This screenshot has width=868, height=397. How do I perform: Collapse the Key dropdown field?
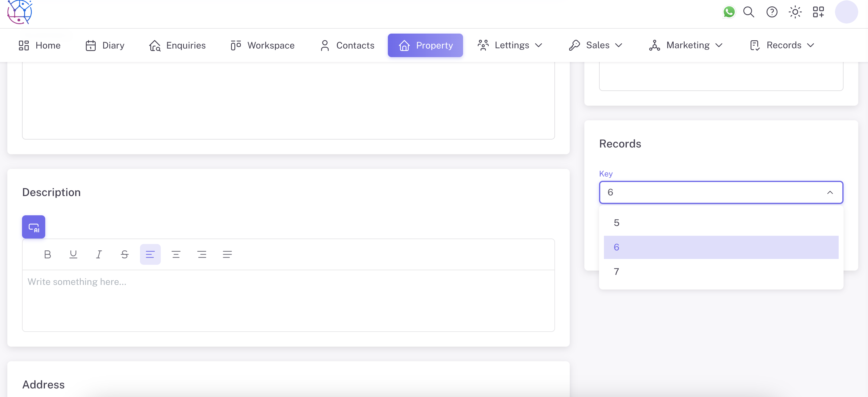pos(830,193)
